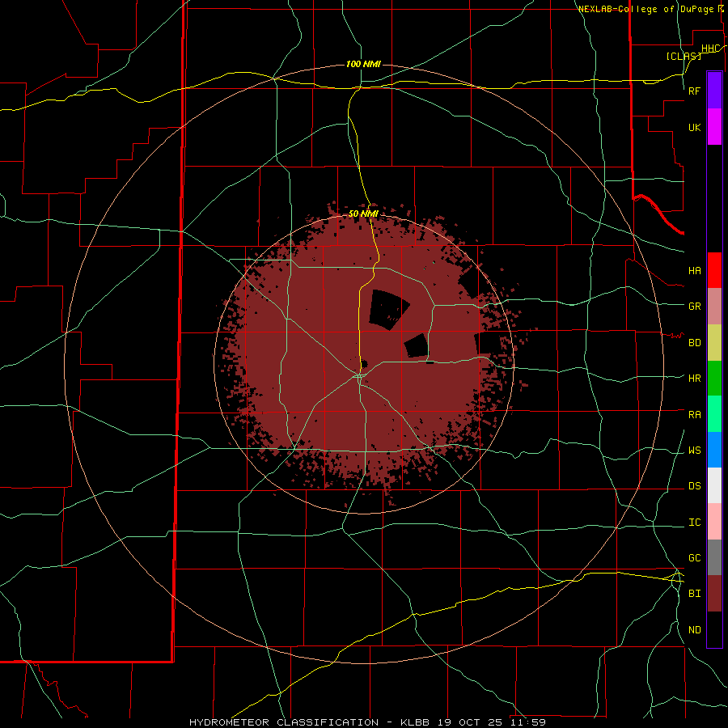728x728 pixels.
Task: Select the WS legend label
Action: (695, 451)
